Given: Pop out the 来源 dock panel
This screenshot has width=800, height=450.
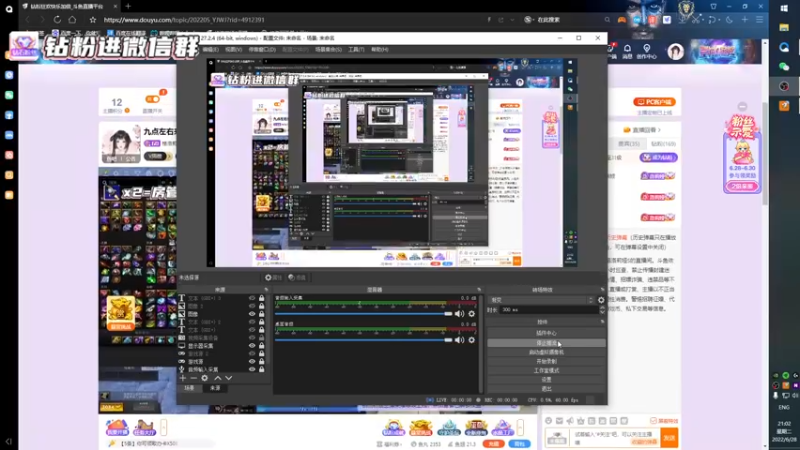Looking at the screenshot, I should pyautogui.click(x=266, y=290).
